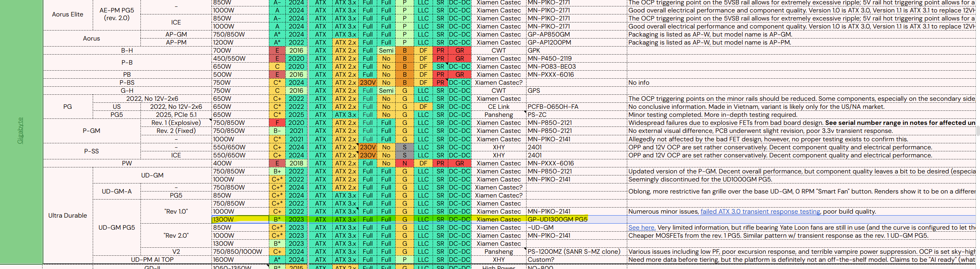Select the '2018' year cell

pyautogui.click(x=296, y=163)
